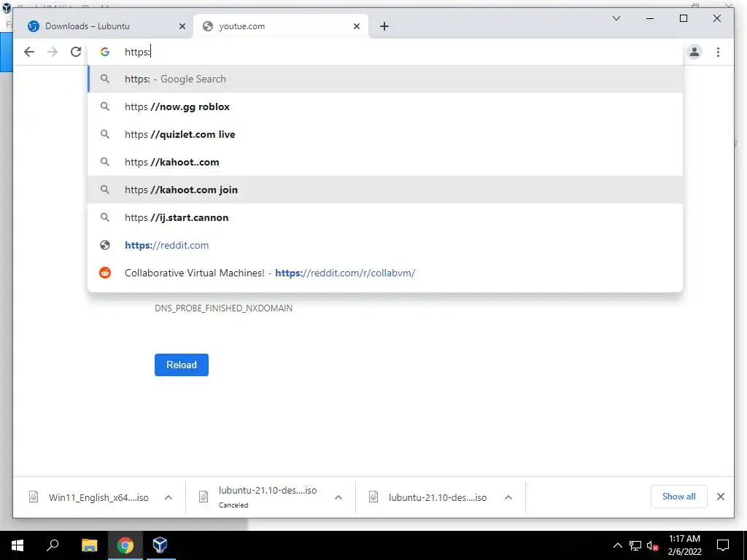Click the Reddit icon beside the collabvm suggestion
Image resolution: width=747 pixels, height=560 pixels.
coord(105,273)
